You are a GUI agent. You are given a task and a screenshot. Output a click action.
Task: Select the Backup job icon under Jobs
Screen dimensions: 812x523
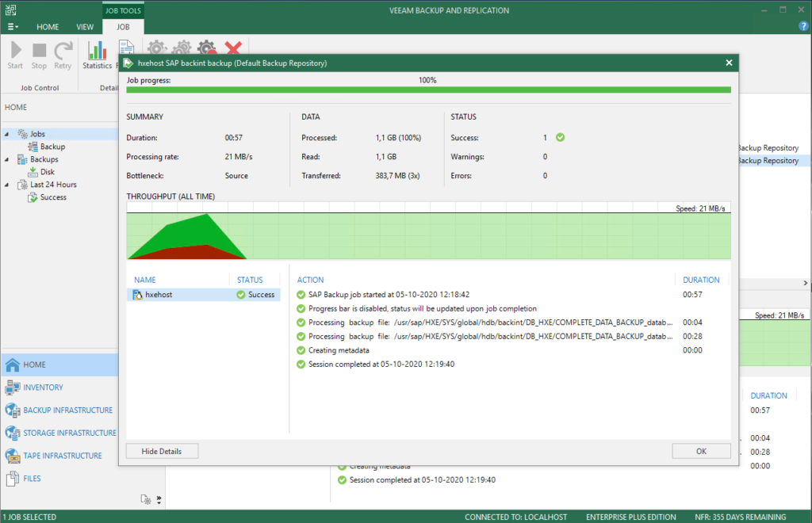click(33, 147)
